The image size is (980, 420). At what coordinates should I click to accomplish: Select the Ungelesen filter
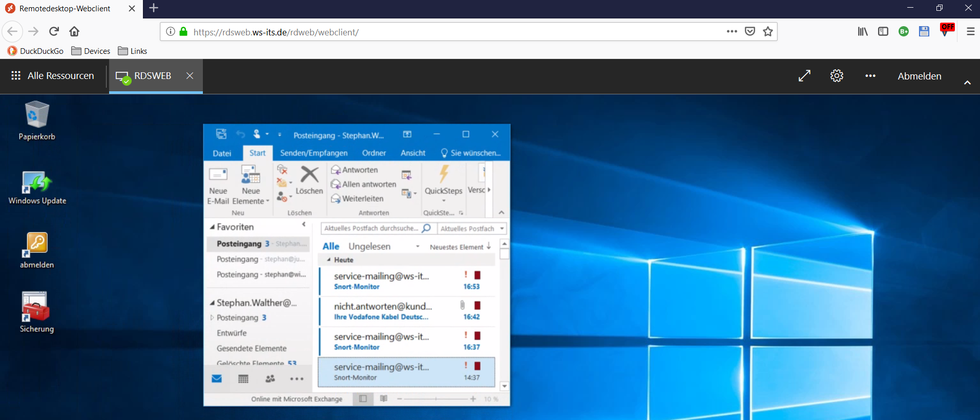[x=369, y=246]
